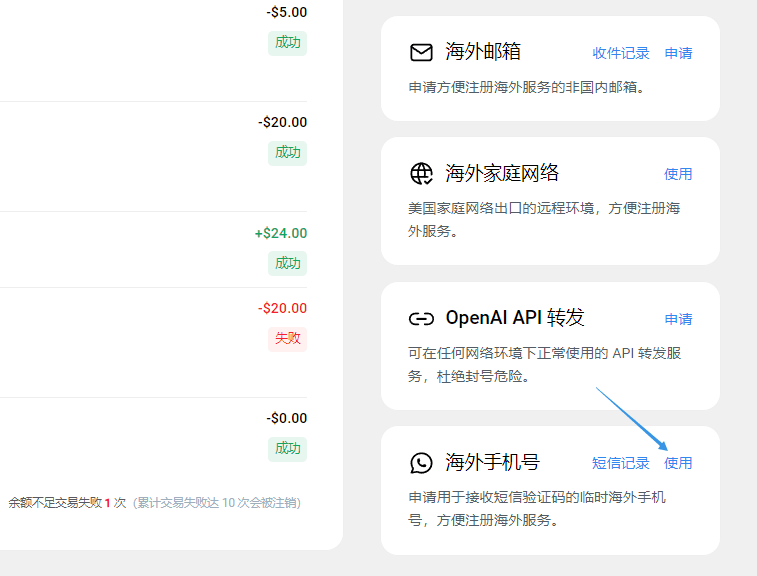Click the globe icon for 海外家庭网络
757x576 pixels.
(x=421, y=173)
